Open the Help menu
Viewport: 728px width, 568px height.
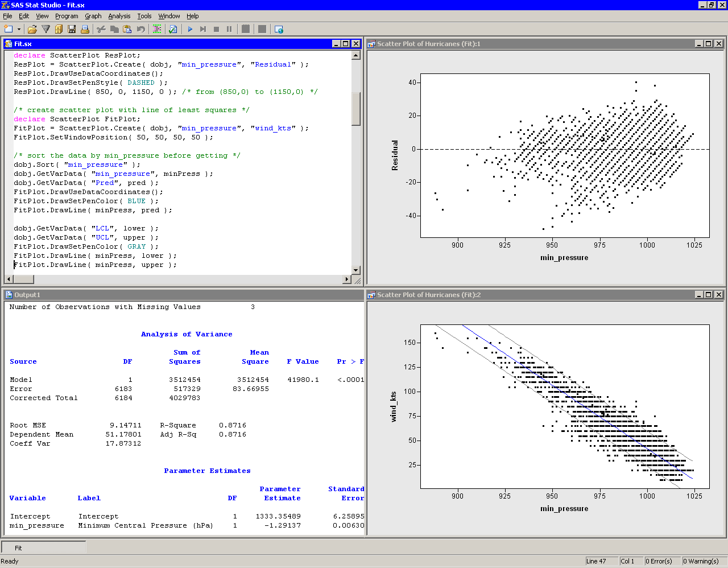pos(193,16)
